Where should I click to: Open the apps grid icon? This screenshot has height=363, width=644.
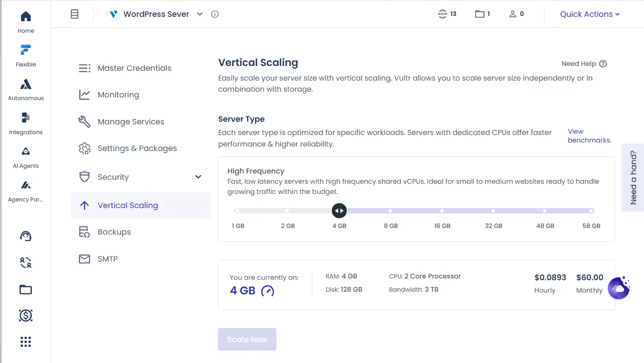point(26,342)
